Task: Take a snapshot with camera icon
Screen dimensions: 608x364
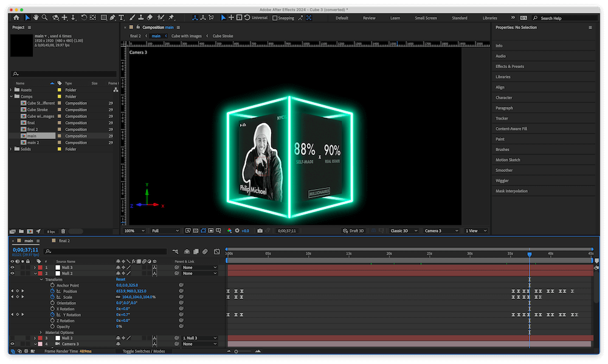Action: click(260, 231)
